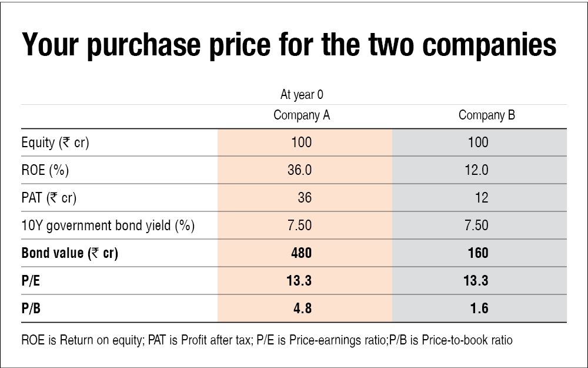Select the "Equity (₹ cr)" row label
The image size is (588, 368).
click(55, 142)
